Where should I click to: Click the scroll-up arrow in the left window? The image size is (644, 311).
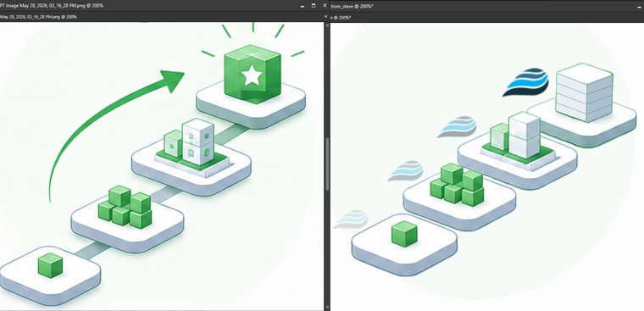tap(327, 25)
